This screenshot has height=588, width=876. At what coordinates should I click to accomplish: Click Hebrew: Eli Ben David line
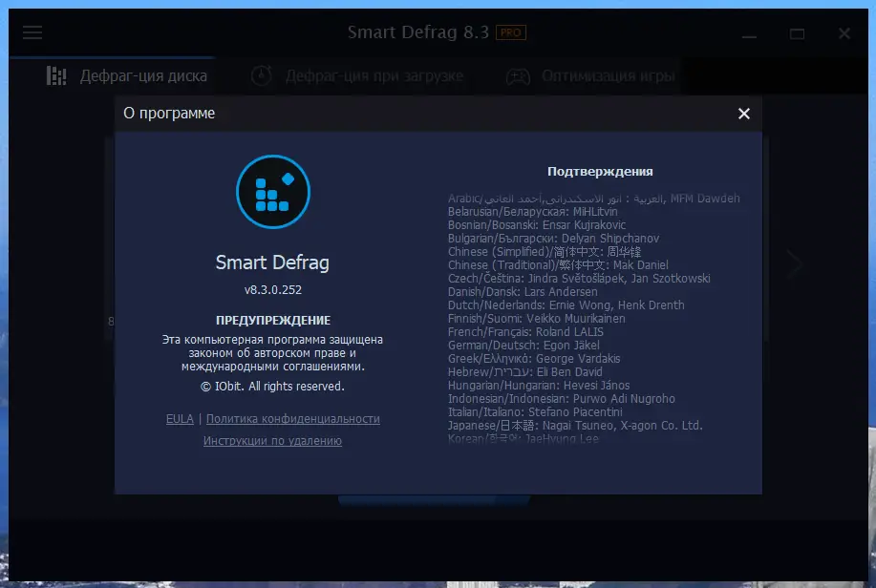524,372
